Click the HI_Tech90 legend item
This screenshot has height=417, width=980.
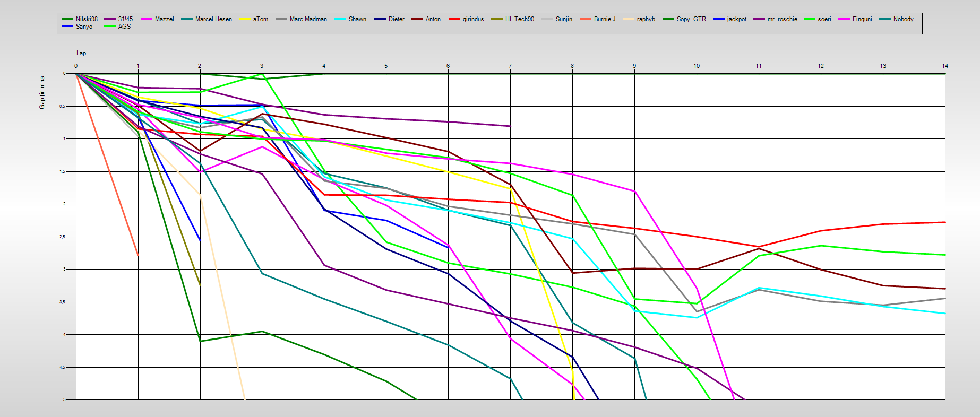[x=519, y=19]
